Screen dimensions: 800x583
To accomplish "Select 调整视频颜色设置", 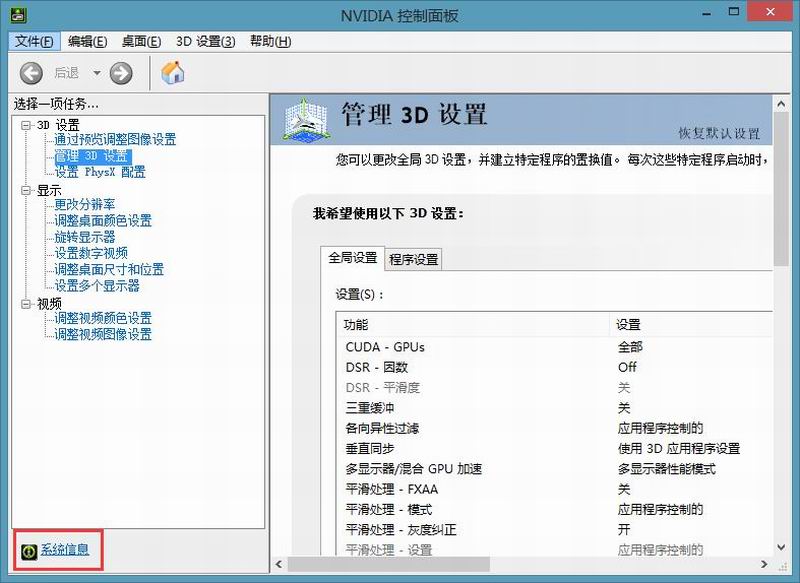I will [x=103, y=318].
